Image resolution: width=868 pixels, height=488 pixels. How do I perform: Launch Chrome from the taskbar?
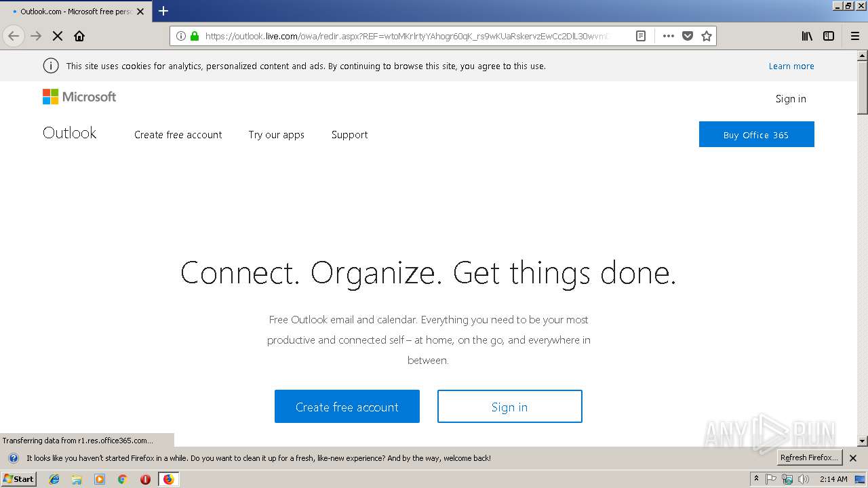pyautogui.click(x=123, y=479)
